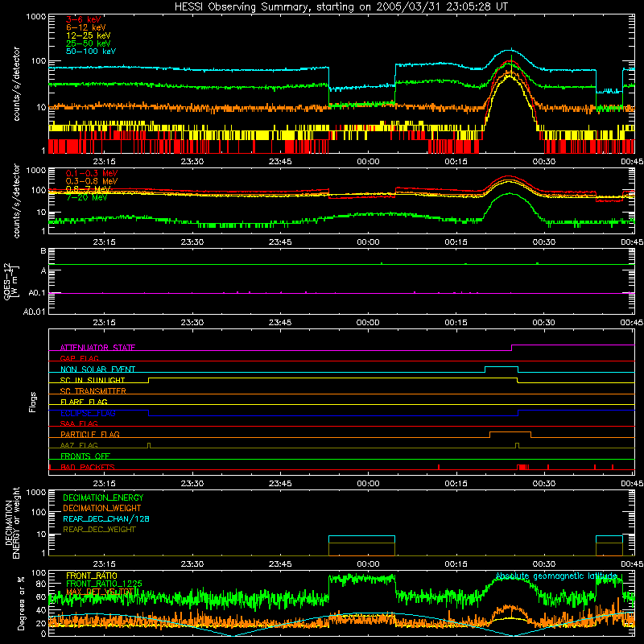Click the A0.1 tick label on GOES plot
The width and height of the screenshot is (644, 644).
point(37,293)
